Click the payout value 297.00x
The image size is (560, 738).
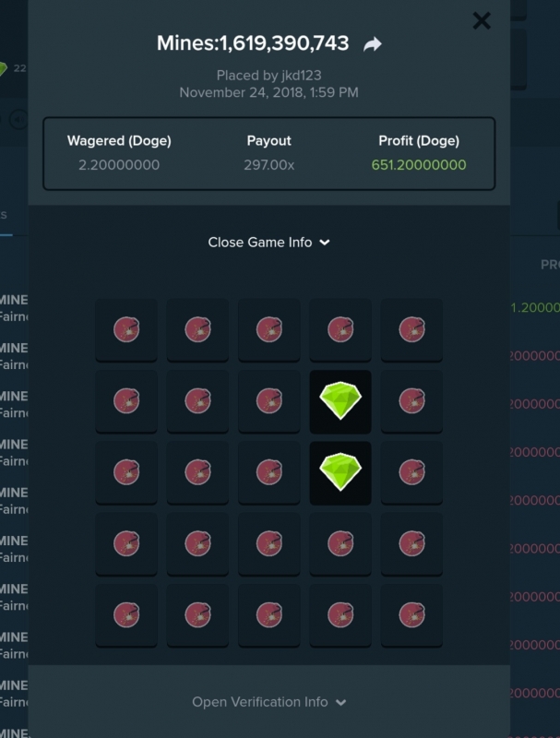(x=268, y=165)
